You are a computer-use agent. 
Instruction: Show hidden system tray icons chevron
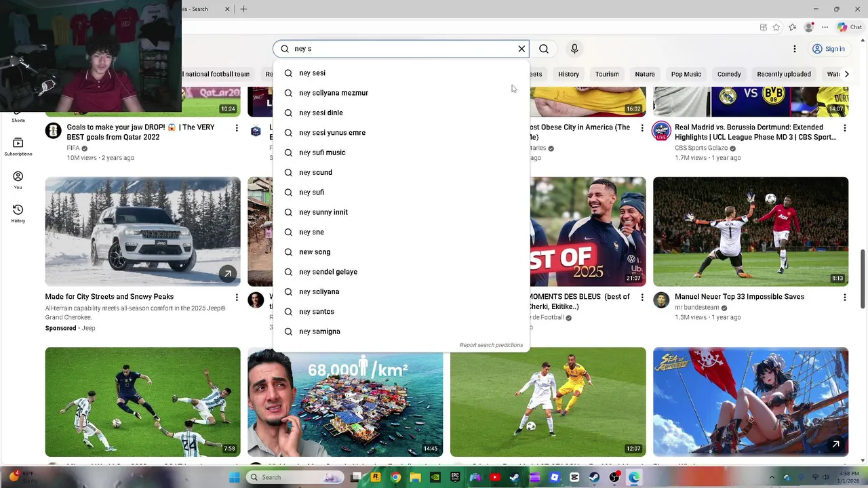click(772, 477)
